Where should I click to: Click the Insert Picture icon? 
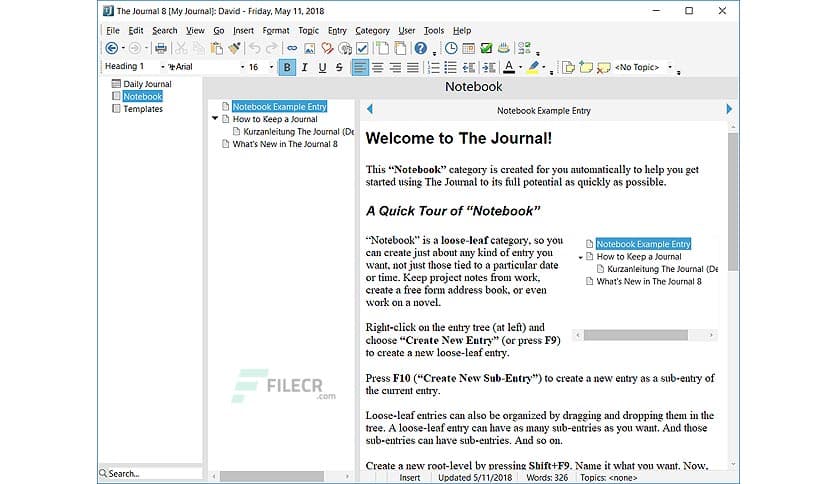tap(309, 48)
